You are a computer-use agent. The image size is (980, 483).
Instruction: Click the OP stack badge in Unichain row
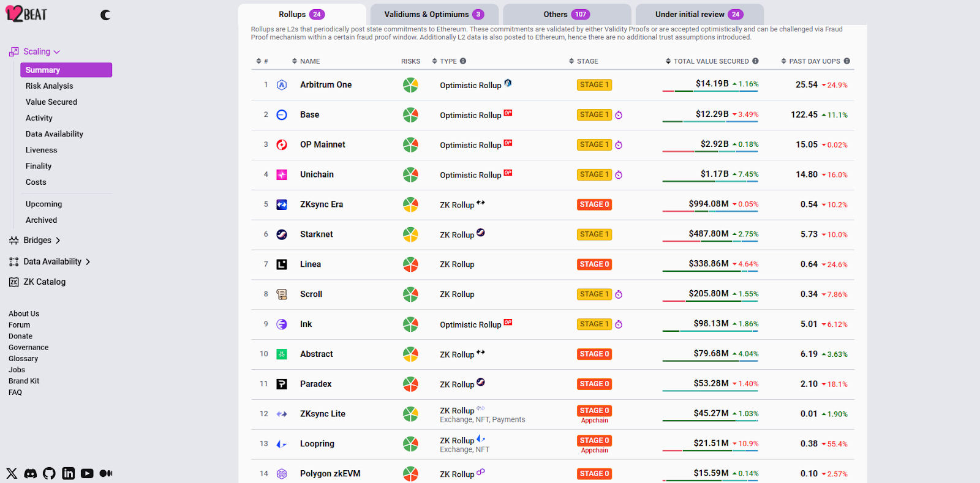click(508, 173)
